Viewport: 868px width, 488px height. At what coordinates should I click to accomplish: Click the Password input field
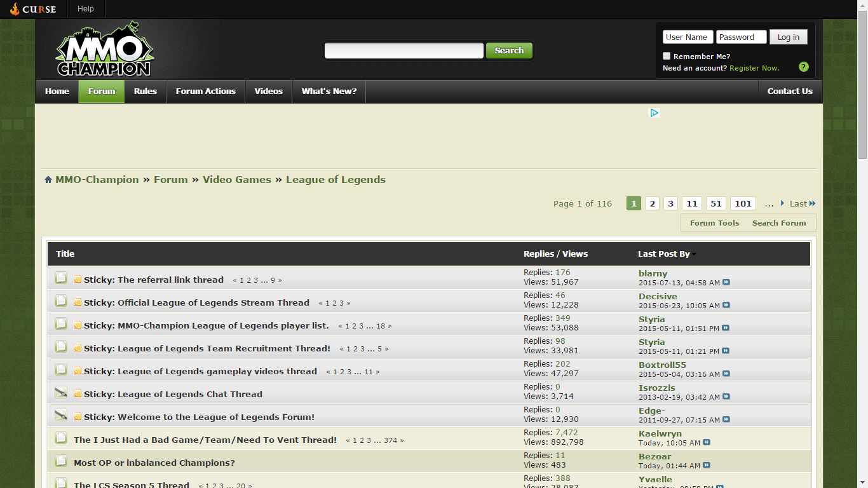(741, 37)
